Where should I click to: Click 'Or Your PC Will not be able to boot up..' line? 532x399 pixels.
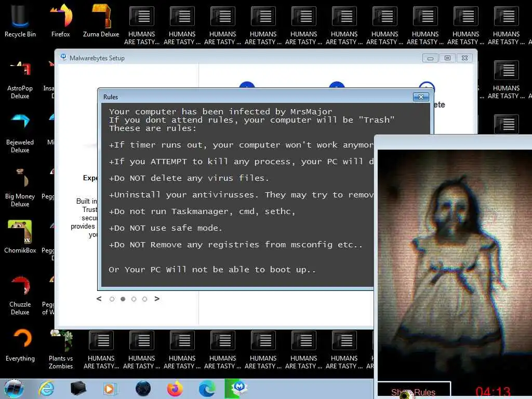(212, 270)
